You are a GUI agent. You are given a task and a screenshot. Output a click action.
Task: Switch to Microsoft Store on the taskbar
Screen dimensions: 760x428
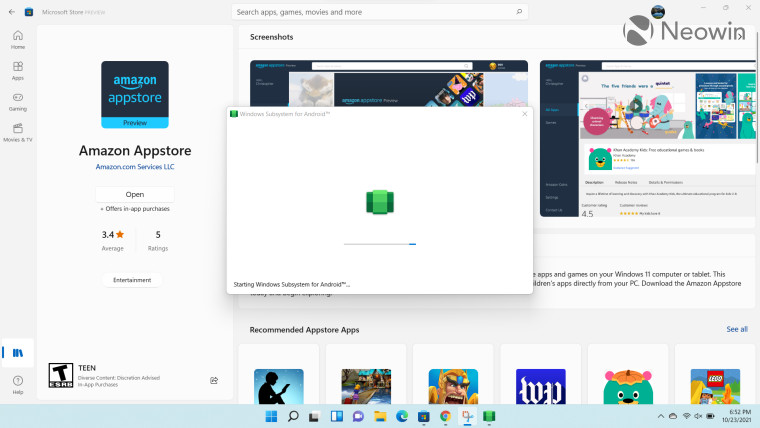tap(424, 416)
